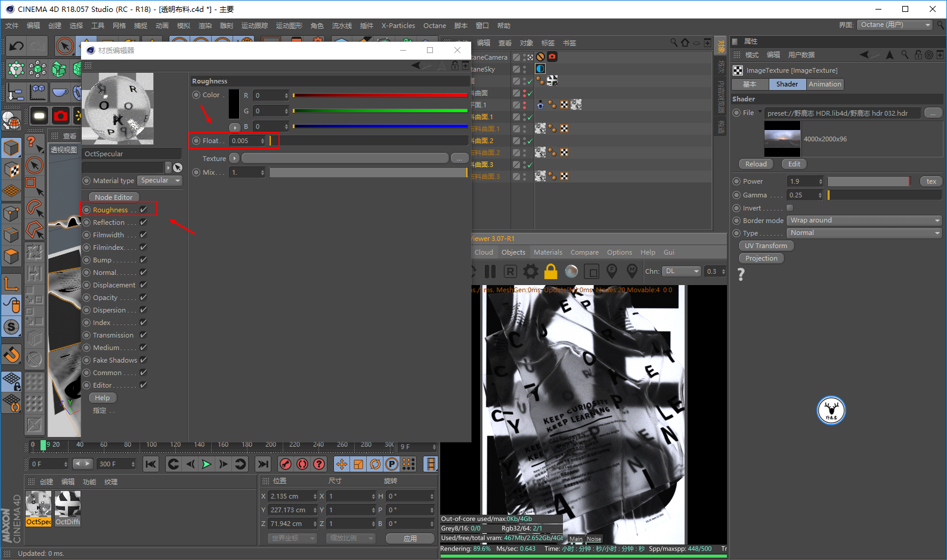Click the Node Editor button
The image size is (947, 560).
[x=113, y=197]
